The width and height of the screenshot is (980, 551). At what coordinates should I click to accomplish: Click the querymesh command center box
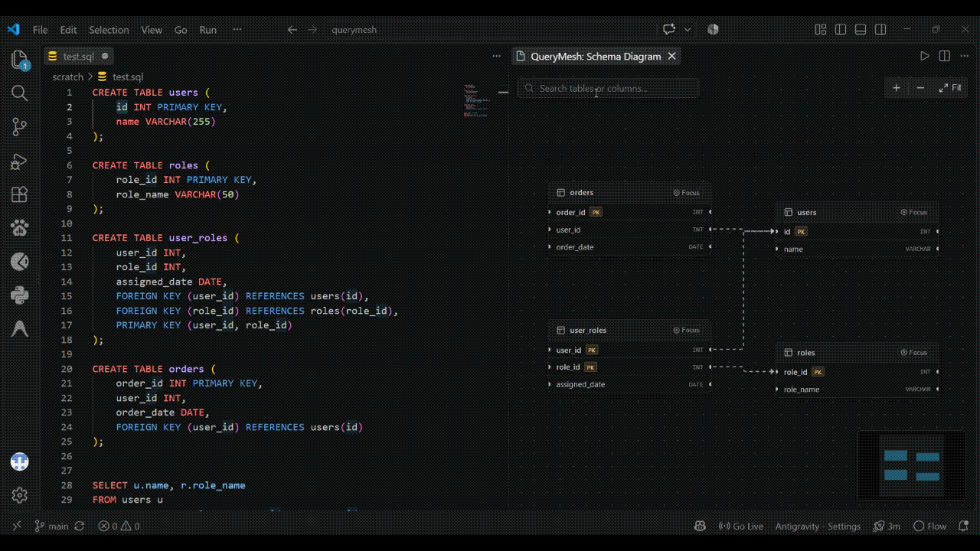coord(354,30)
